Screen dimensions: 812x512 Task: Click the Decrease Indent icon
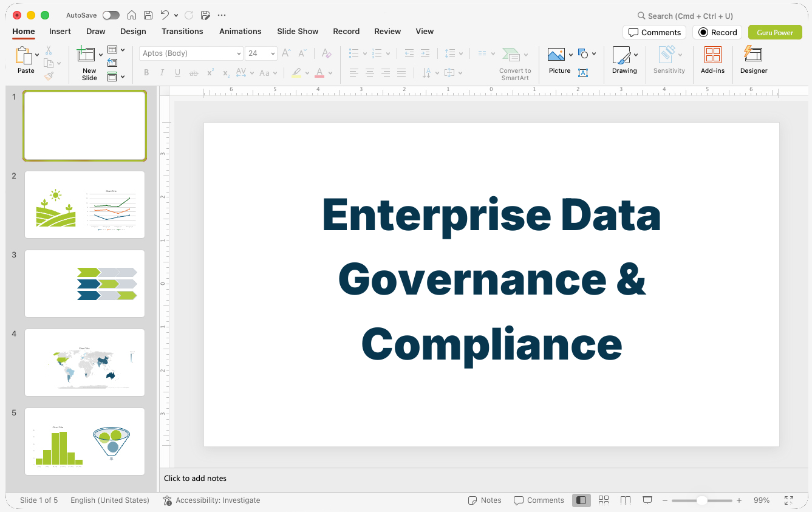pos(409,53)
